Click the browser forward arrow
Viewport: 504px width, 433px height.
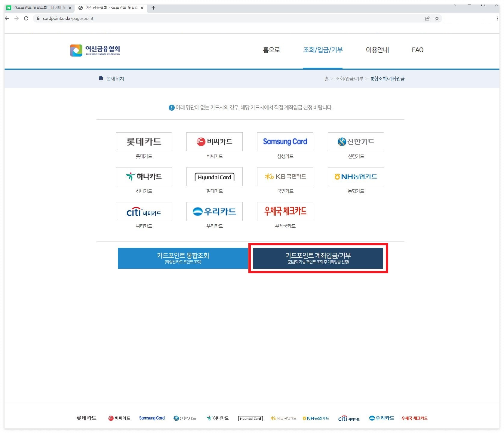tap(17, 18)
